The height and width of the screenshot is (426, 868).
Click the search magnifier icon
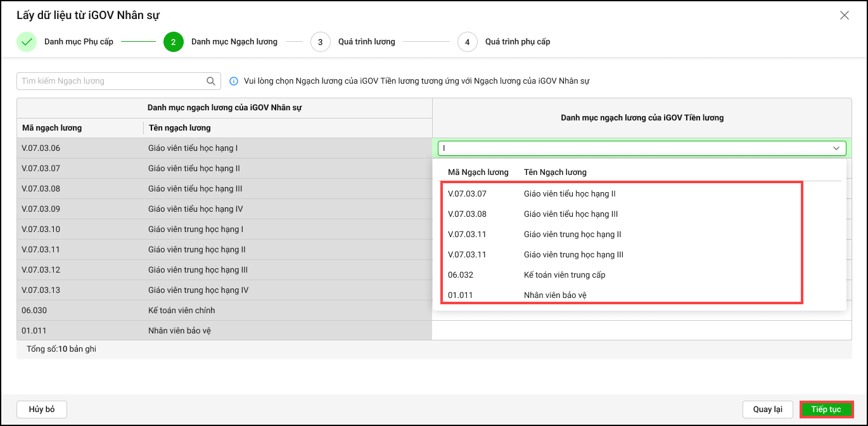pyautogui.click(x=211, y=81)
